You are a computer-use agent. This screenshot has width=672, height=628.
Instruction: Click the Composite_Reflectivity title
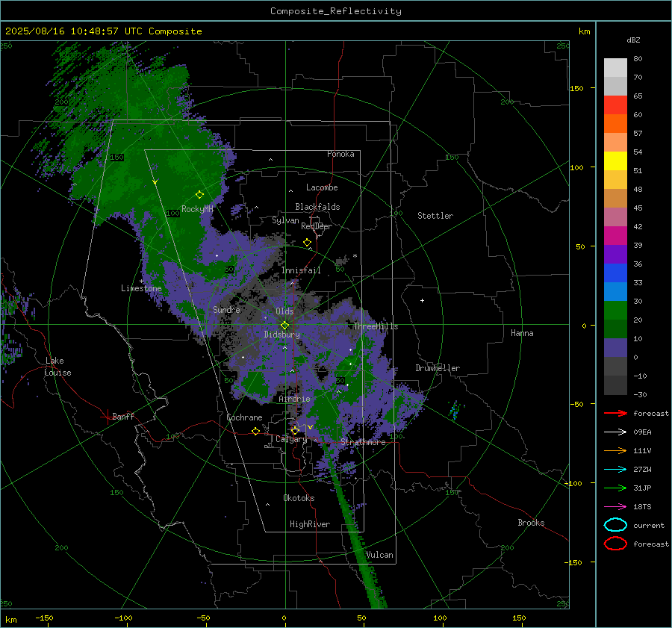click(x=335, y=11)
